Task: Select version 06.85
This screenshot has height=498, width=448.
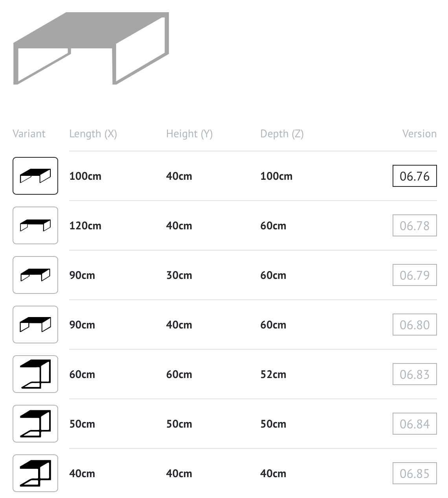Action: pos(415,473)
